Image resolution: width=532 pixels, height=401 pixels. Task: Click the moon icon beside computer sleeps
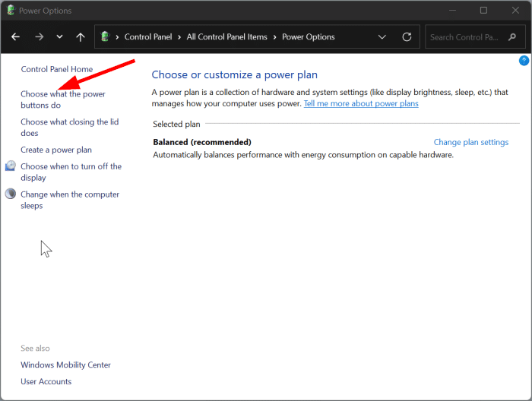coord(11,194)
